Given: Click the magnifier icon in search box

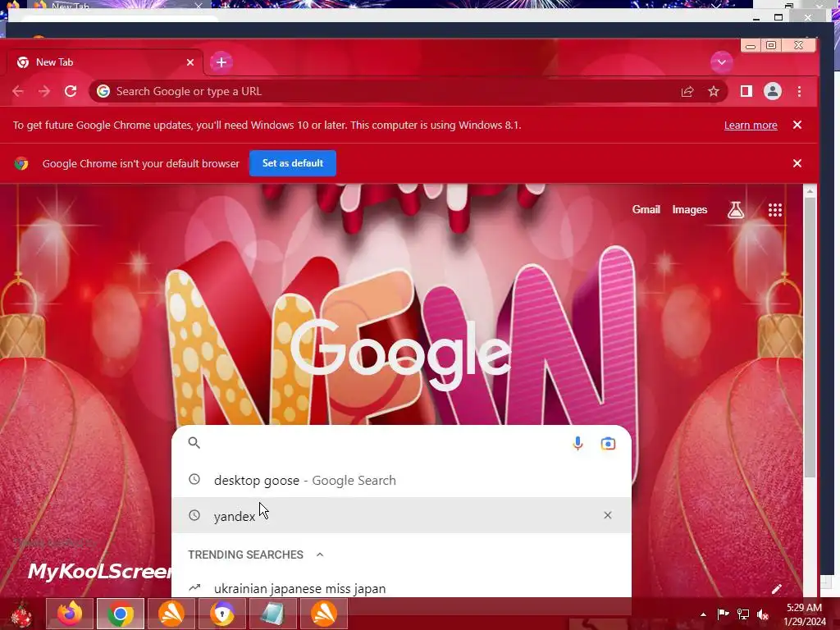Looking at the screenshot, I should click(x=194, y=442).
